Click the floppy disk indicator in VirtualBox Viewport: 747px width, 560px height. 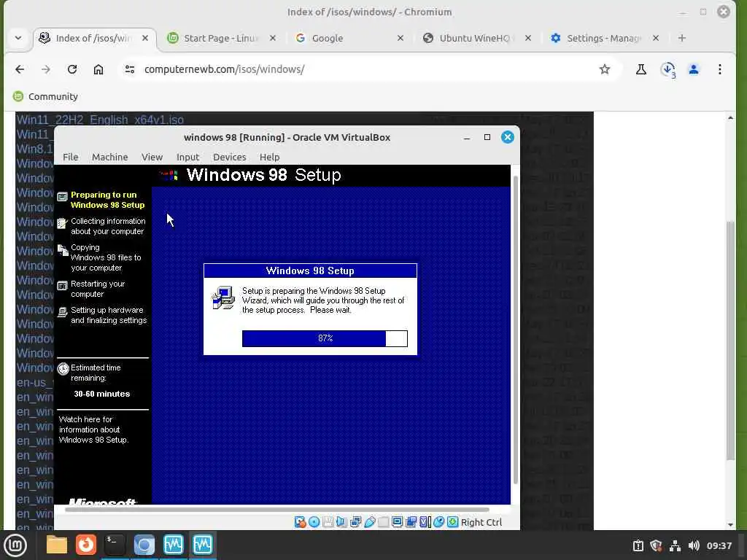coord(328,522)
